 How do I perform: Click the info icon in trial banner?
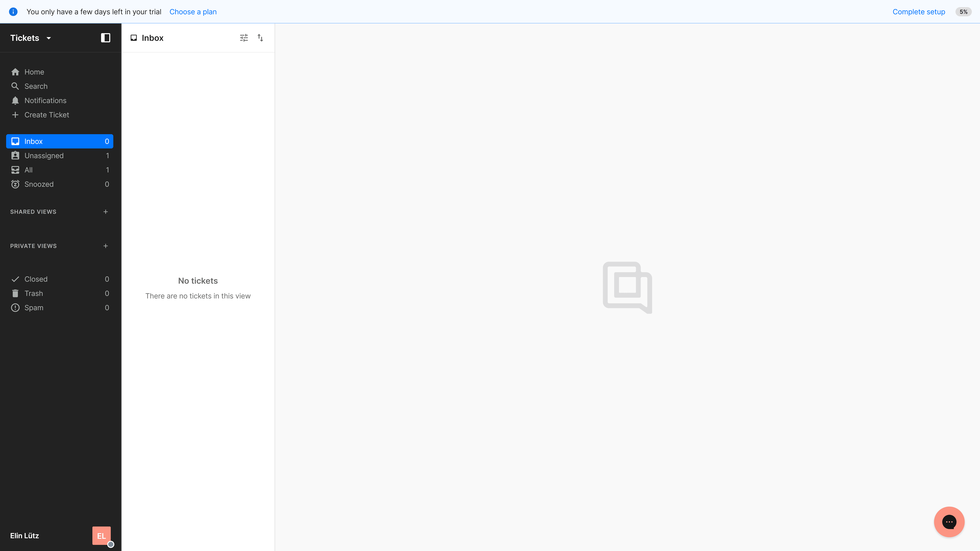click(x=13, y=12)
